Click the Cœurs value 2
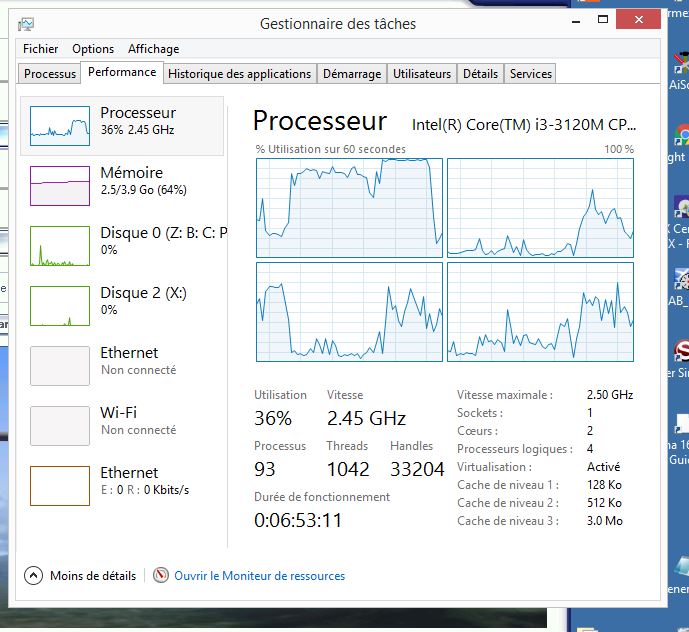The width and height of the screenshot is (689, 632). tap(590, 431)
